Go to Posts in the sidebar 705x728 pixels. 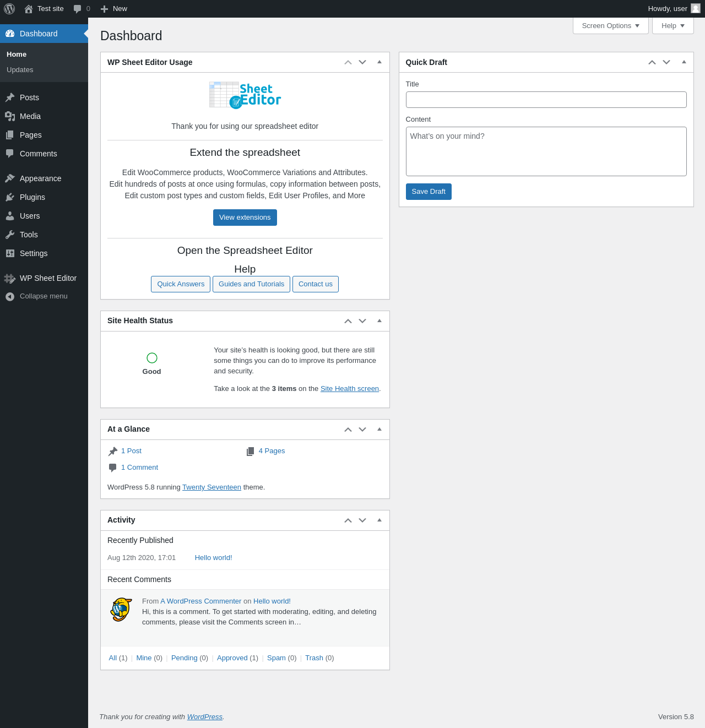pyautogui.click(x=44, y=97)
